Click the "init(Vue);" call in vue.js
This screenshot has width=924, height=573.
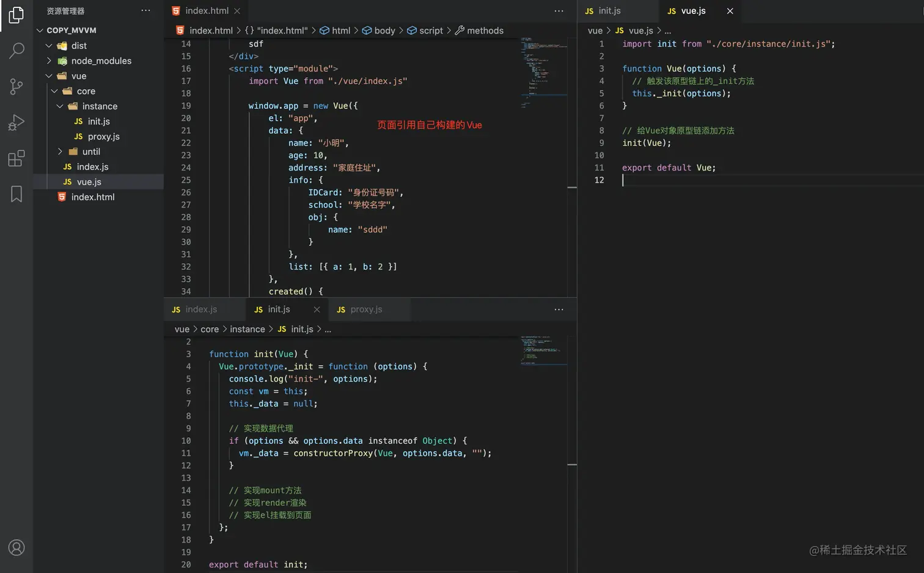(647, 142)
